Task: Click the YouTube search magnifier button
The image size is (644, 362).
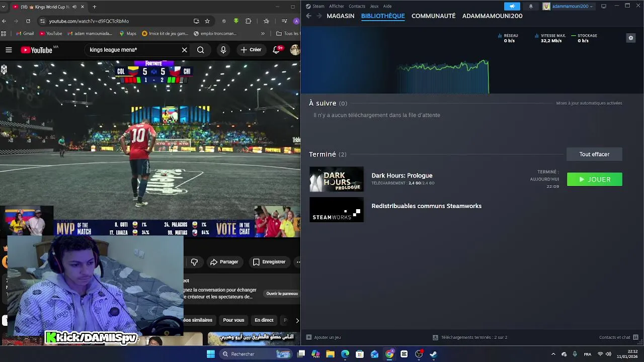Action: tap(200, 50)
